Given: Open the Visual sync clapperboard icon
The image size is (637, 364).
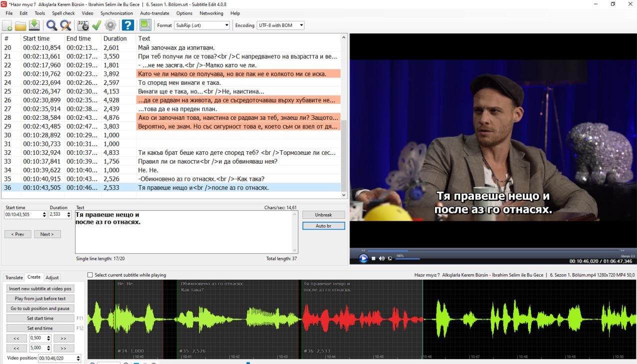Looking at the screenshot, I should click(83, 25).
